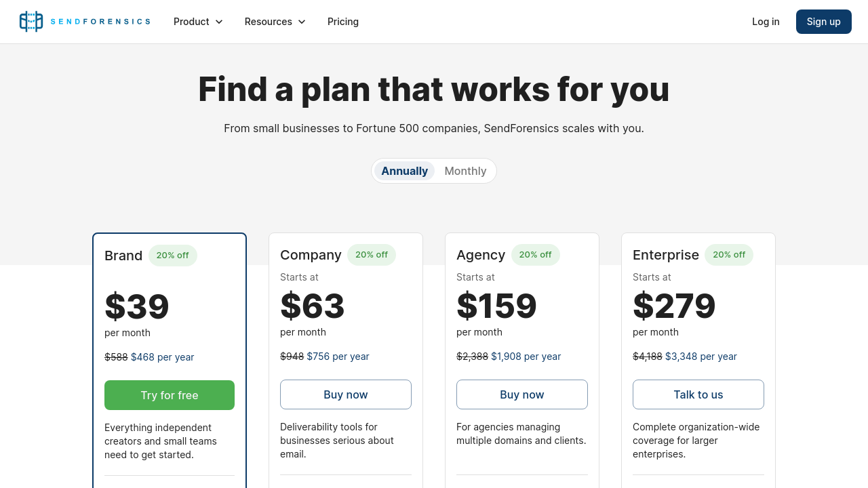The height and width of the screenshot is (488, 868).
Task: Switch billing to Monthly
Action: click(x=465, y=171)
